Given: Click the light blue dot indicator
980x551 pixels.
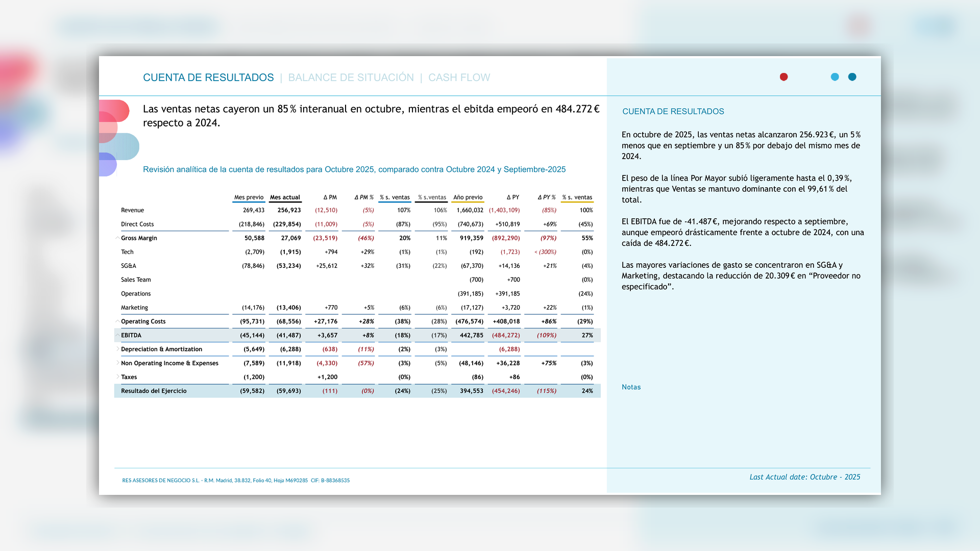Looking at the screenshot, I should pyautogui.click(x=835, y=77).
